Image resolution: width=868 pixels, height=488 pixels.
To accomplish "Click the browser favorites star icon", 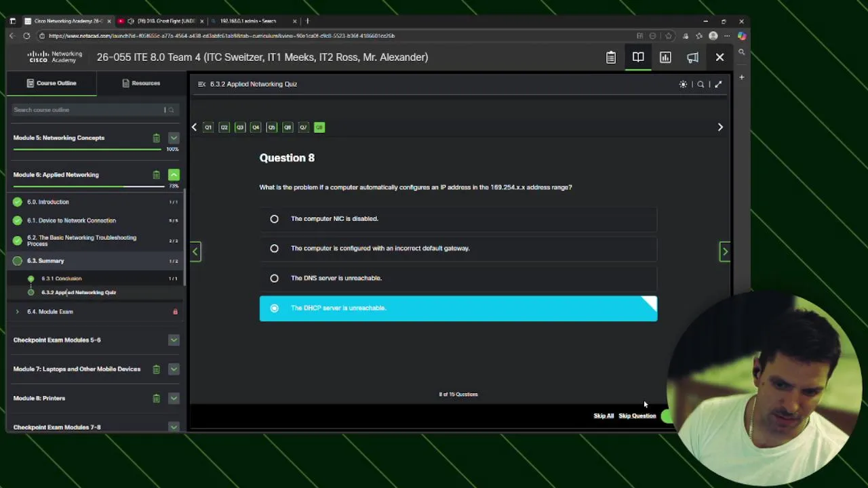I will [x=669, y=36].
